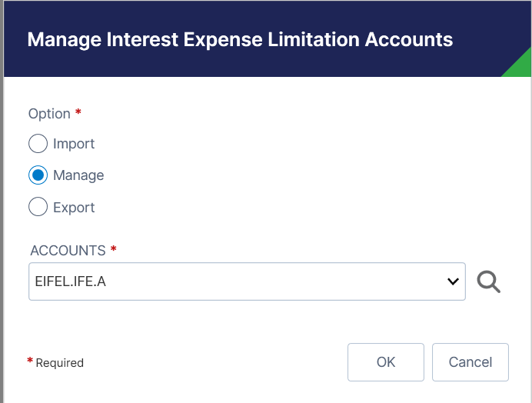This screenshot has height=403, width=532.
Task: Click the selected value EIFEL.IFE.A text
Action: tap(71, 282)
